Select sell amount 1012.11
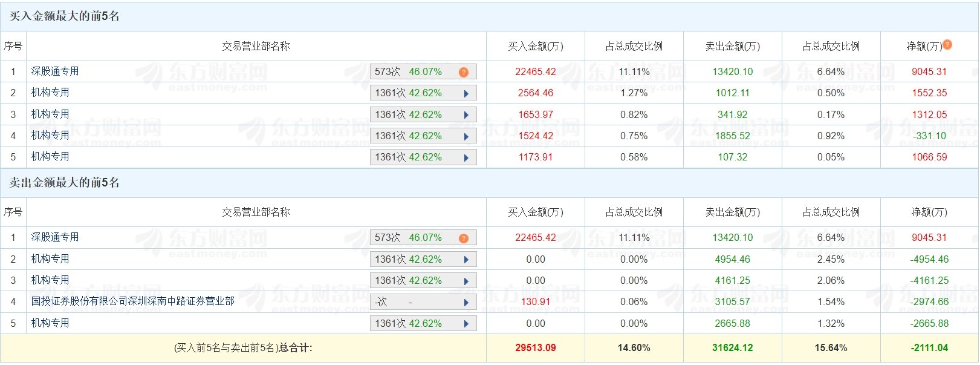 (x=733, y=93)
